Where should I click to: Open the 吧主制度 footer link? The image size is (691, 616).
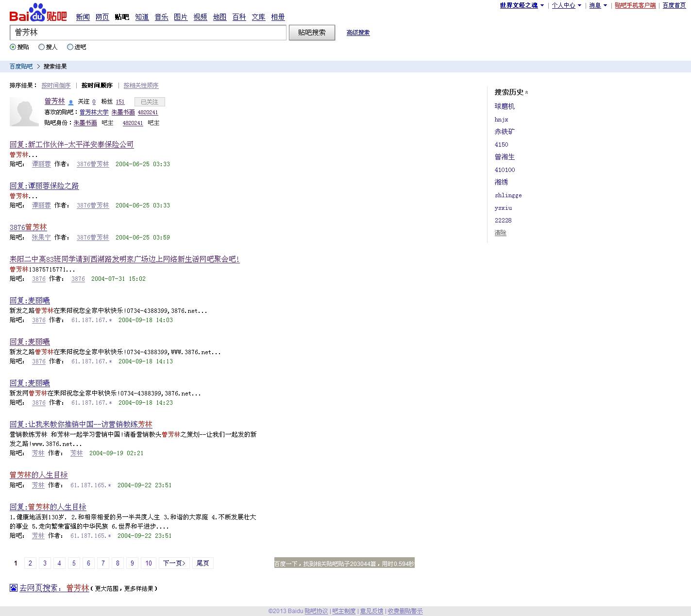(x=344, y=611)
